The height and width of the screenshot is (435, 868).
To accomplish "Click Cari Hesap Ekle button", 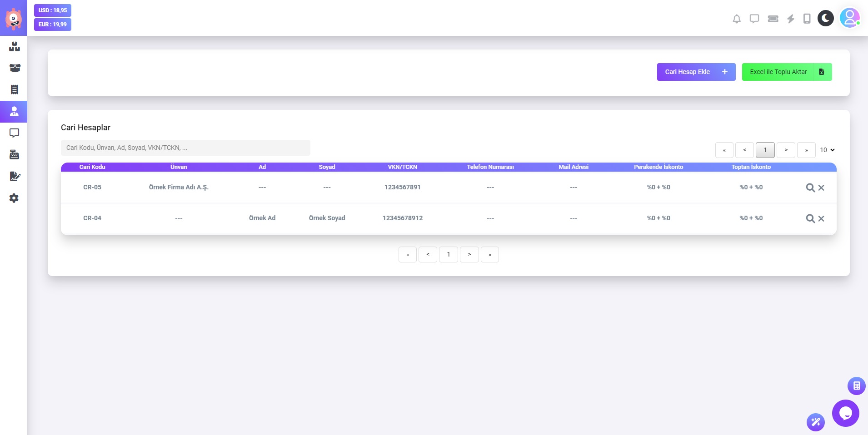I will coord(696,72).
